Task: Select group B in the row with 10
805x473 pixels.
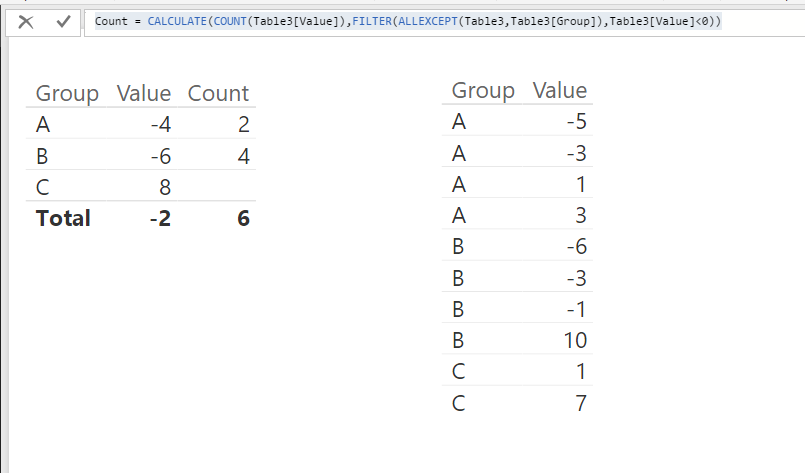Action: (458, 340)
